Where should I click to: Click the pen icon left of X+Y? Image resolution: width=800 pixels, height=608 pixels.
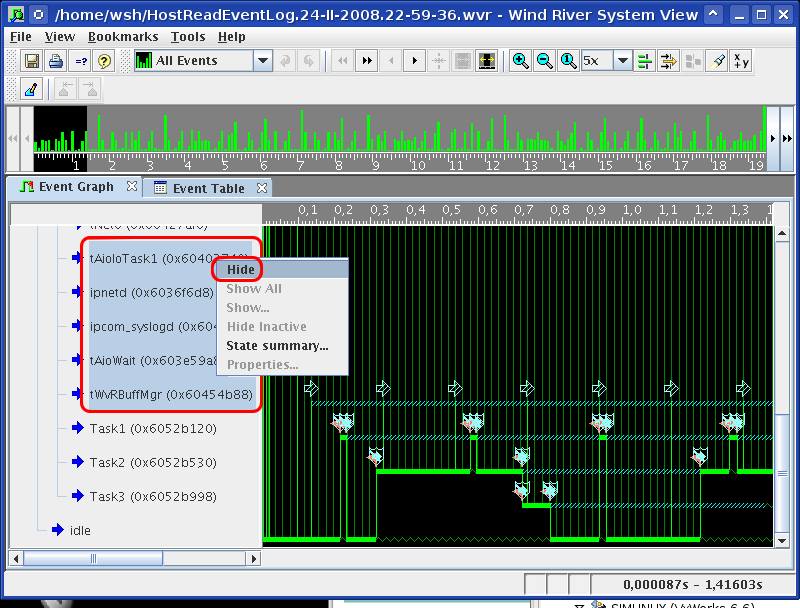(x=717, y=61)
